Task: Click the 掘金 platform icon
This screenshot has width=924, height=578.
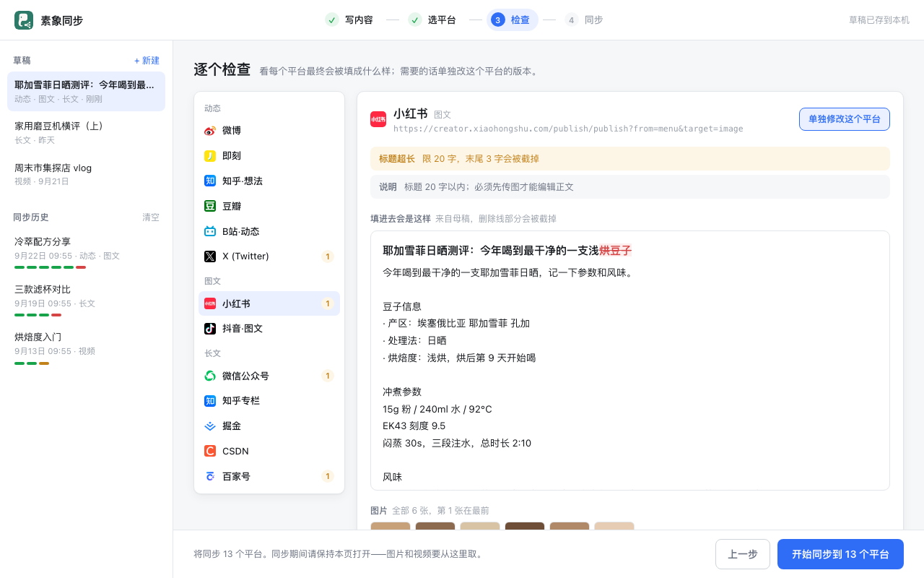Action: [x=210, y=426]
